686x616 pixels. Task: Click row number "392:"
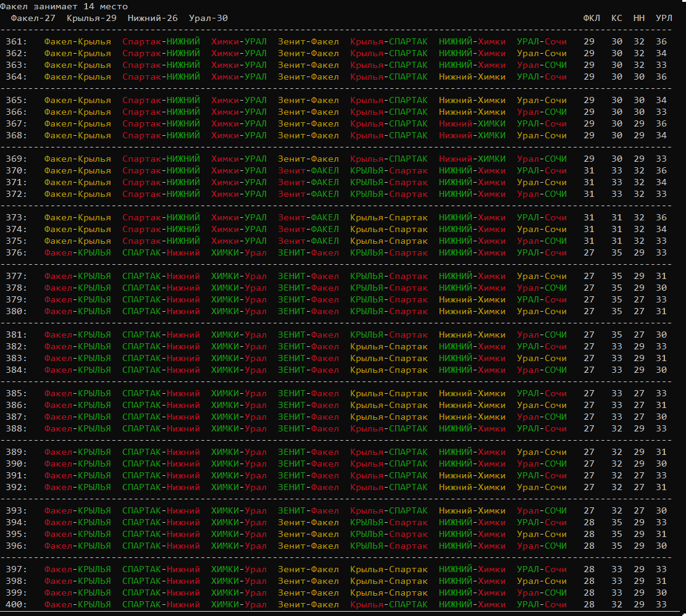pos(16,488)
